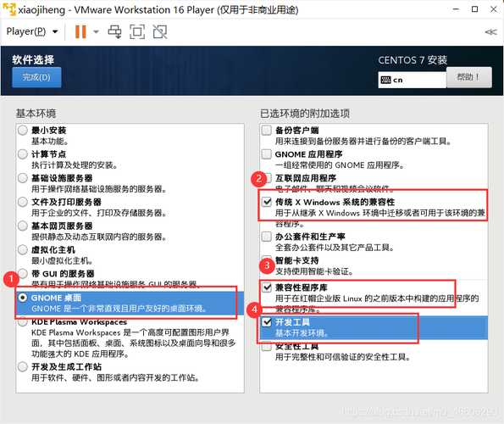Image resolution: width=504 pixels, height=424 pixels.
Task: Check the 办公套件和生产率 checkbox
Action: click(267, 237)
